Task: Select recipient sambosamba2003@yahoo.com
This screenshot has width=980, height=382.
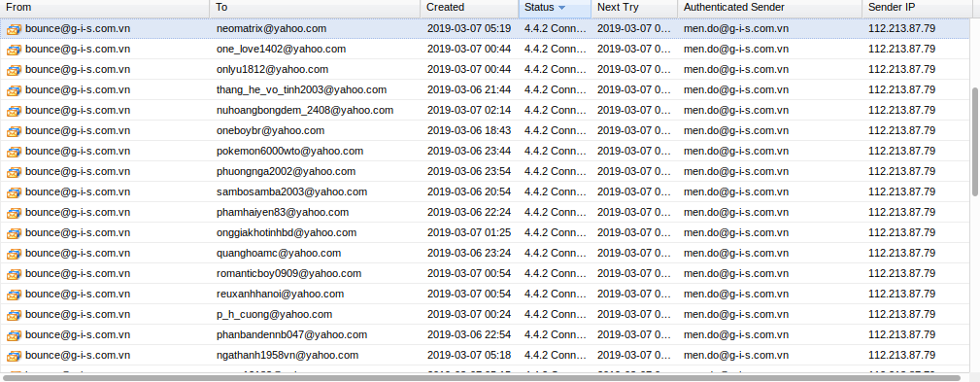Action: pos(292,191)
